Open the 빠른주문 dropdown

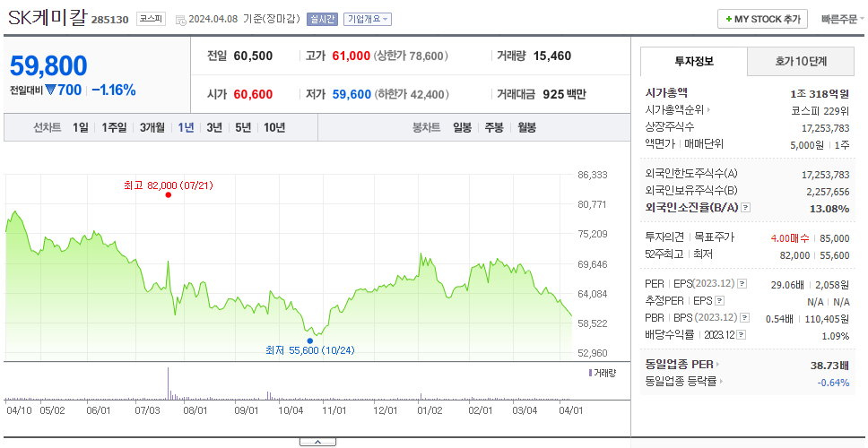coord(843,19)
